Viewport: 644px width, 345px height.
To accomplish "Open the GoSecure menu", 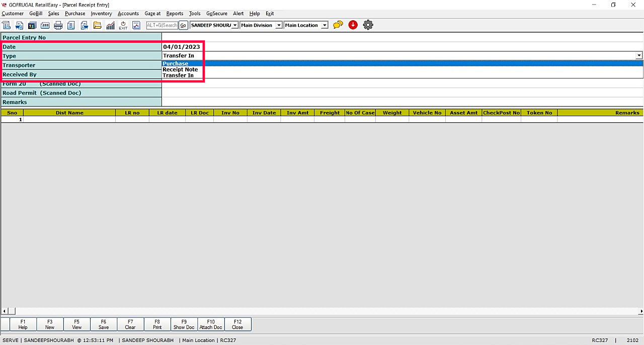I will pos(217,14).
